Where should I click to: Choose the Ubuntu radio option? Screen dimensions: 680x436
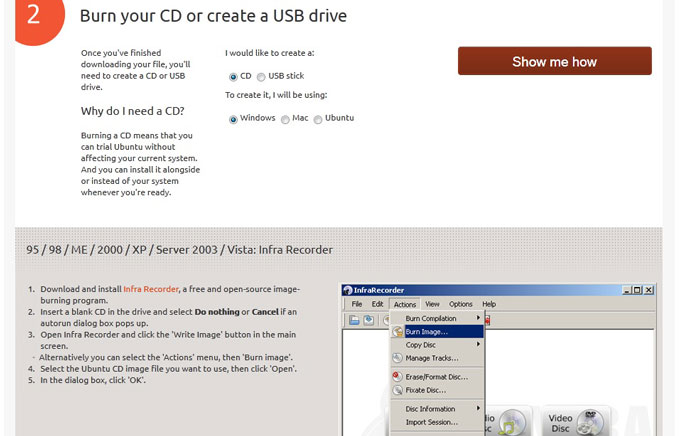(318, 119)
